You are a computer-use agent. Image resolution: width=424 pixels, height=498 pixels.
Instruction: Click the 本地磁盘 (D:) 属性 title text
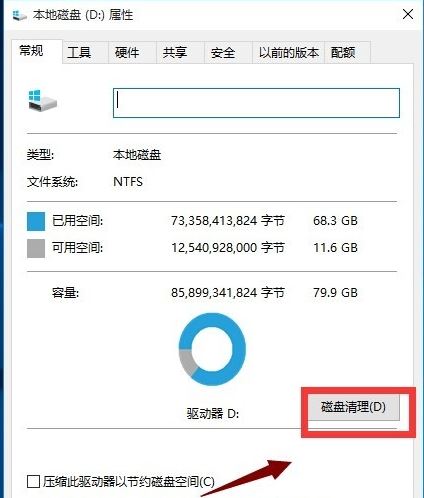(83, 15)
